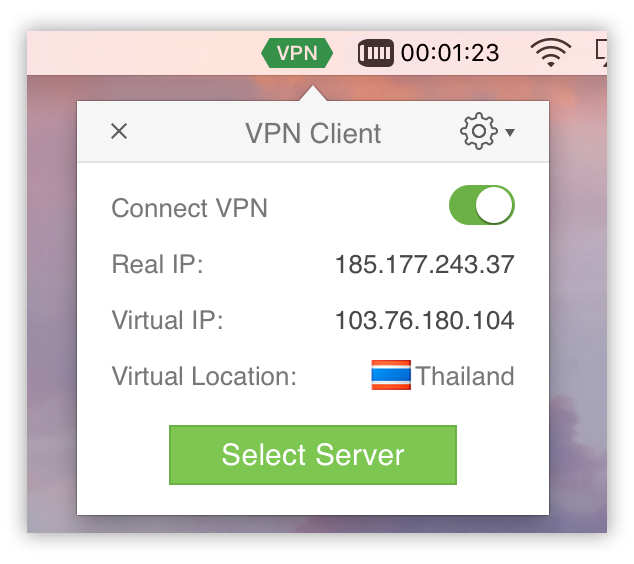Screen dimensions: 634x564
Task: Click the Thailand location name
Action: [465, 376]
